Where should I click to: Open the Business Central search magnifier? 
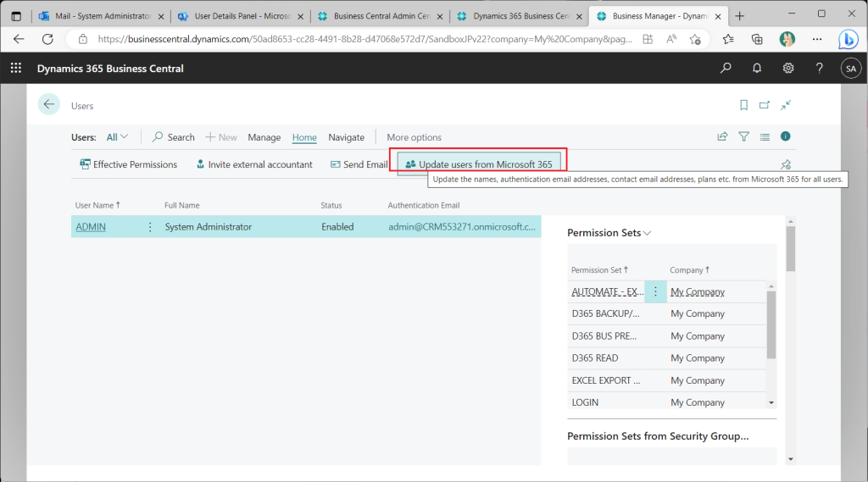click(x=726, y=68)
